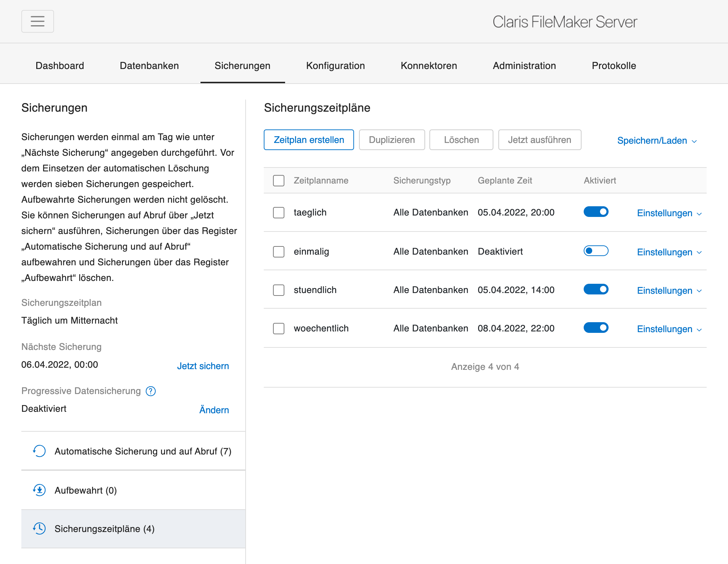Click the Geplante Zeit column header
The width and height of the screenshot is (728, 564).
[505, 181]
